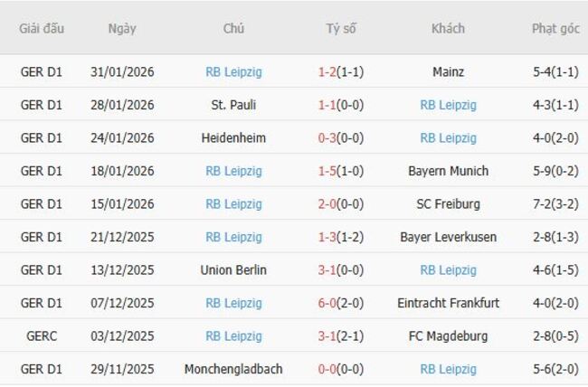
Task: Click RB Leipzig link in 28/01/2026 row
Action: pyautogui.click(x=448, y=105)
